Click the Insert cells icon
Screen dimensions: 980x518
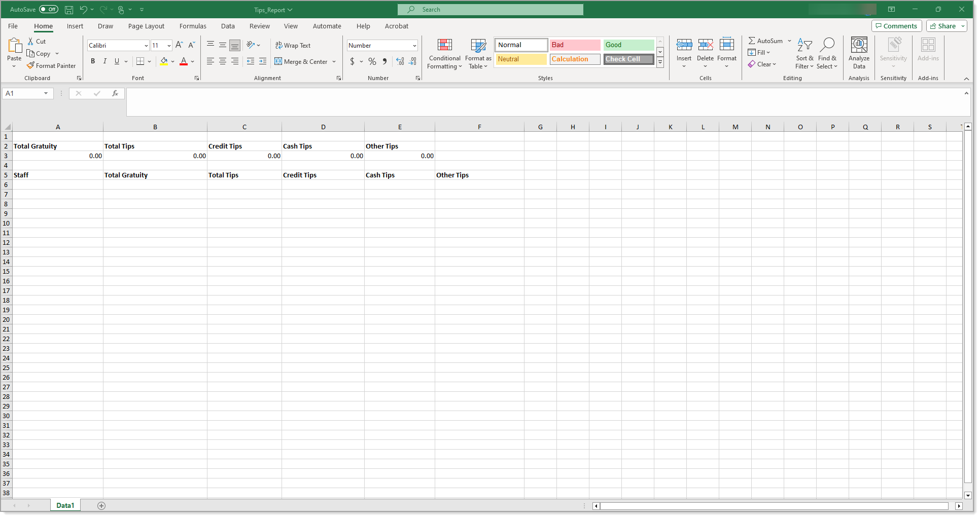[684, 46]
